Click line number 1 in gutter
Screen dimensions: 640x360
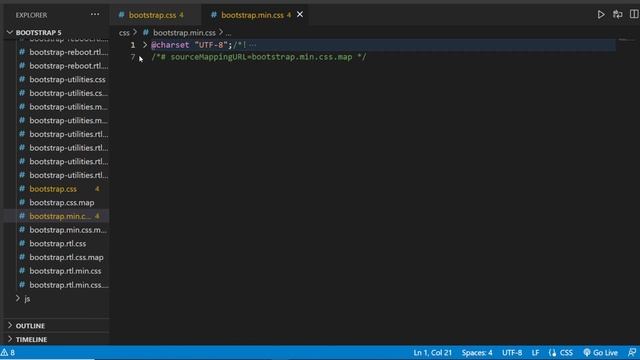click(x=133, y=45)
